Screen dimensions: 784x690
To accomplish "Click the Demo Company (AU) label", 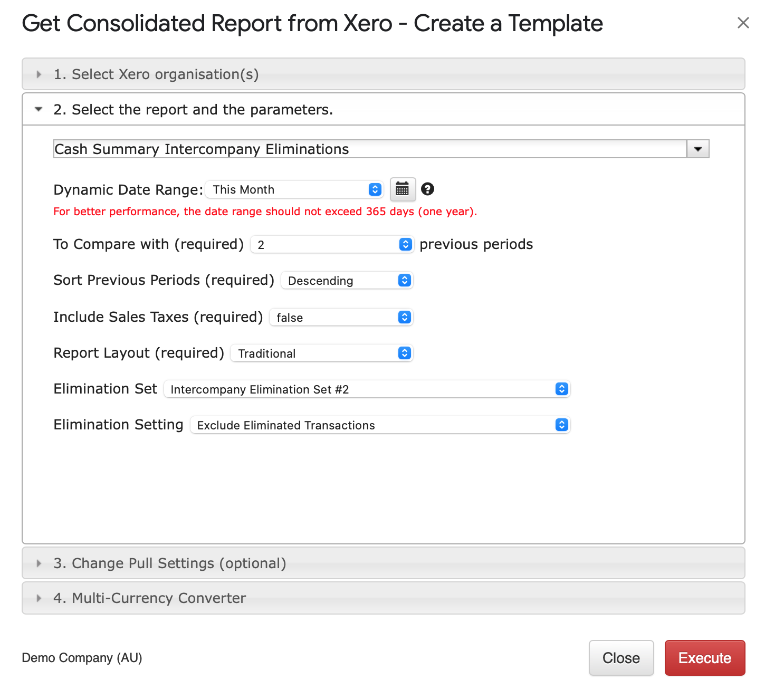I will [82, 658].
